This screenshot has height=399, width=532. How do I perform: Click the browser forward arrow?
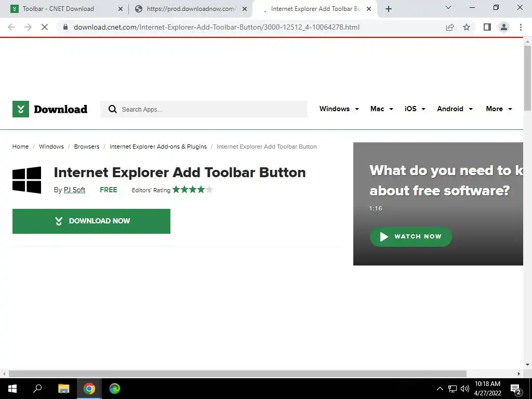tap(28, 27)
